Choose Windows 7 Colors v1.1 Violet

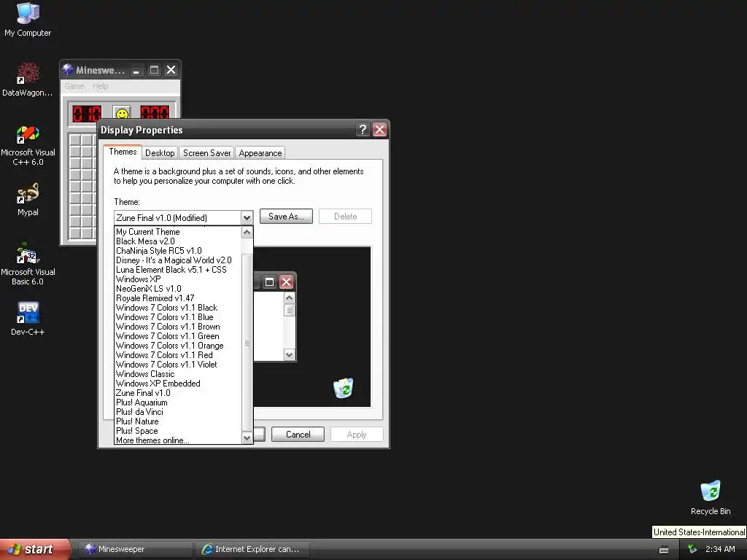click(x=178, y=365)
